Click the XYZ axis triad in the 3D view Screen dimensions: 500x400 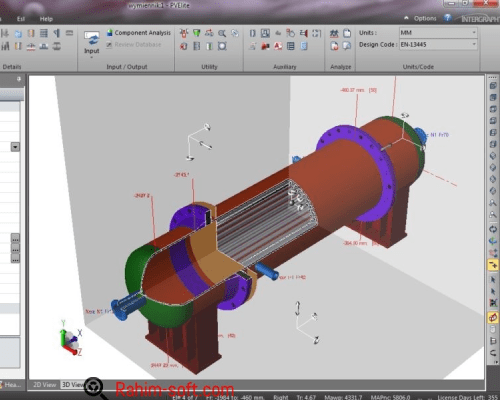click(x=71, y=338)
